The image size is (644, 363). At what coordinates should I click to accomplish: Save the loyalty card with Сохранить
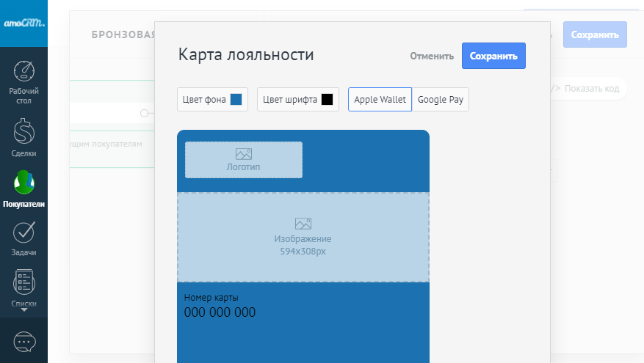pos(493,56)
